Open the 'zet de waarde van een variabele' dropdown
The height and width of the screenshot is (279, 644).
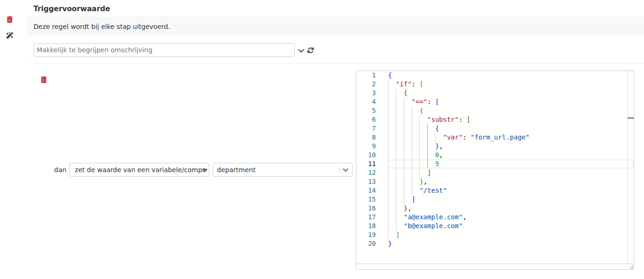(139, 170)
